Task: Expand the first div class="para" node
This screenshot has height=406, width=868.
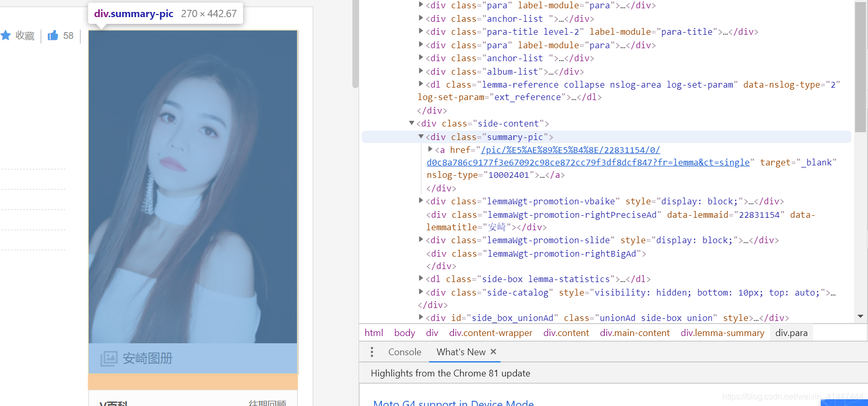Action: tap(421, 5)
